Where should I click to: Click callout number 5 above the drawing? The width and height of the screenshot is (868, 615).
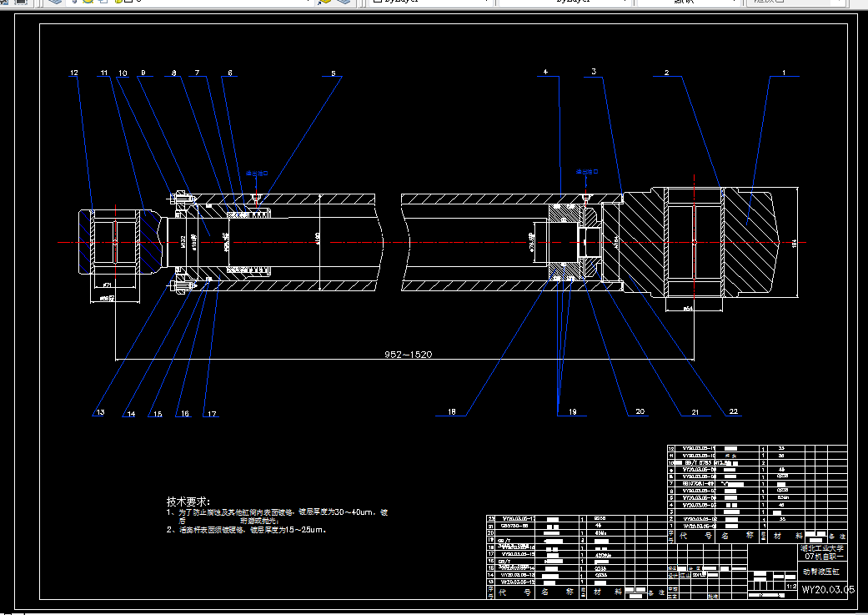click(x=334, y=73)
